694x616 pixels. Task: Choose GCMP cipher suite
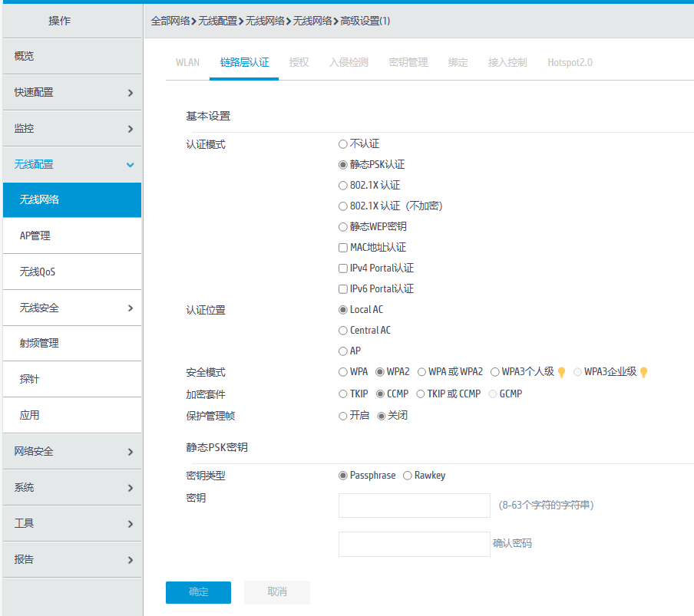[493, 394]
